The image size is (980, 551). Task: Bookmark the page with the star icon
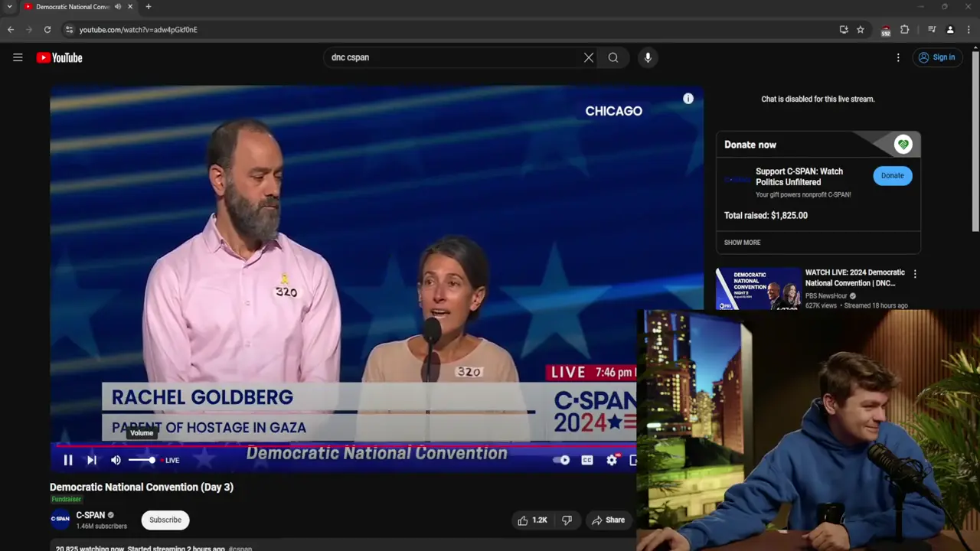860,29
